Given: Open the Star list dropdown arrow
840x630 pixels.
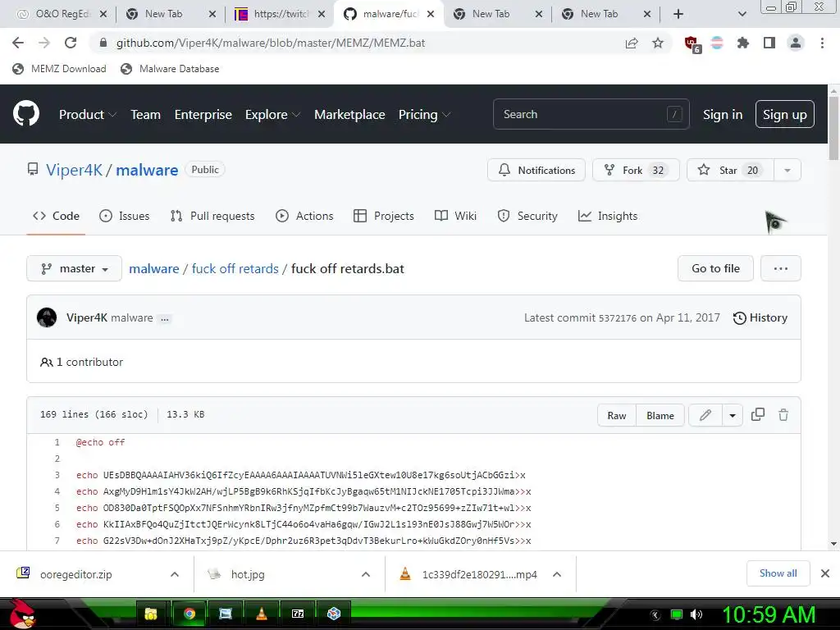Looking at the screenshot, I should [x=787, y=171].
